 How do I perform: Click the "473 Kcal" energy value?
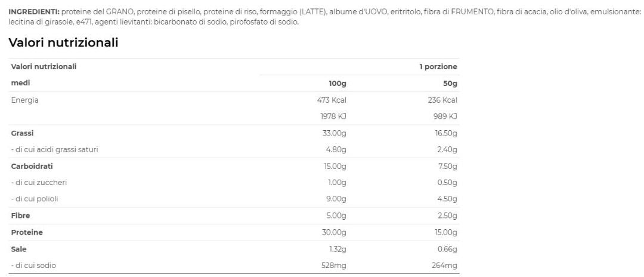tap(332, 100)
